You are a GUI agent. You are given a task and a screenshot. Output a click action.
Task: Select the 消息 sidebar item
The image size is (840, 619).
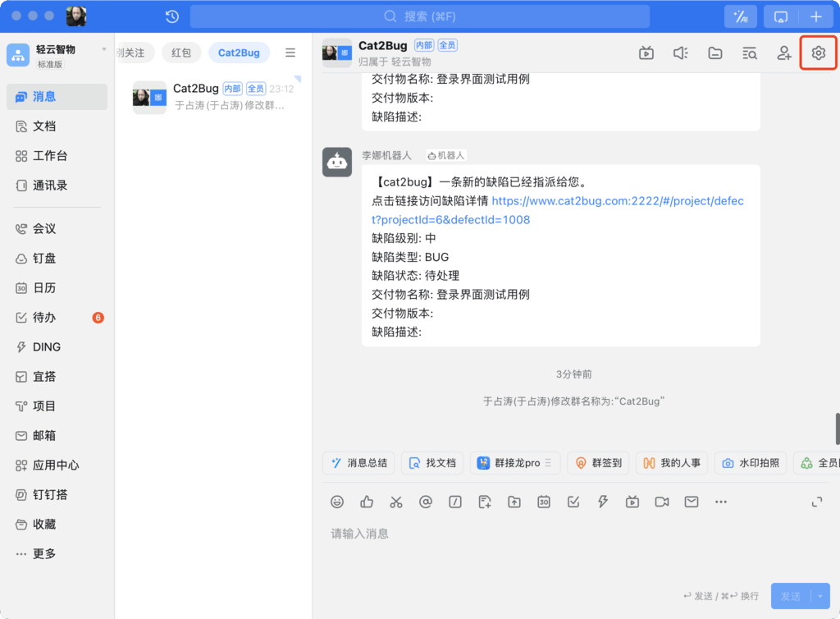(x=57, y=97)
